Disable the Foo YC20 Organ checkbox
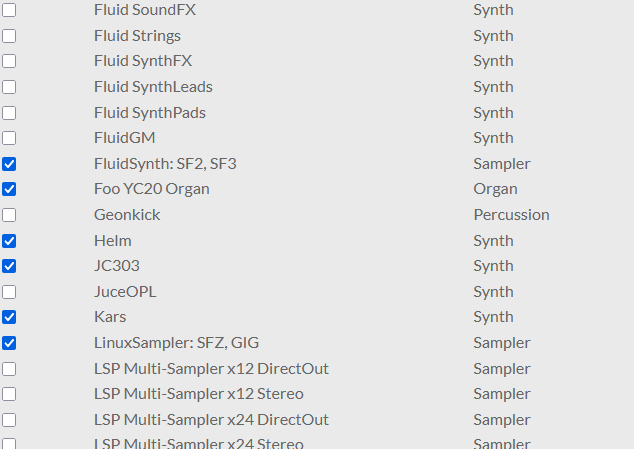This screenshot has height=449, width=634. 9,189
